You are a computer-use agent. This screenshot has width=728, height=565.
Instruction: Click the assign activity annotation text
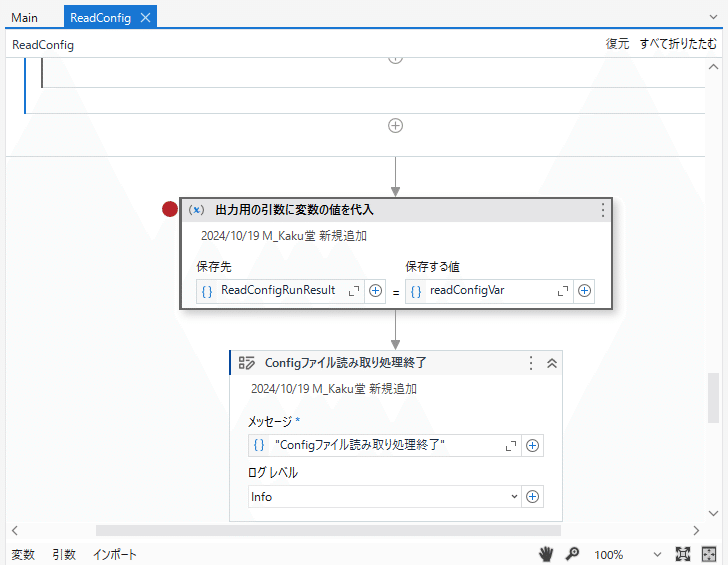click(x=284, y=236)
